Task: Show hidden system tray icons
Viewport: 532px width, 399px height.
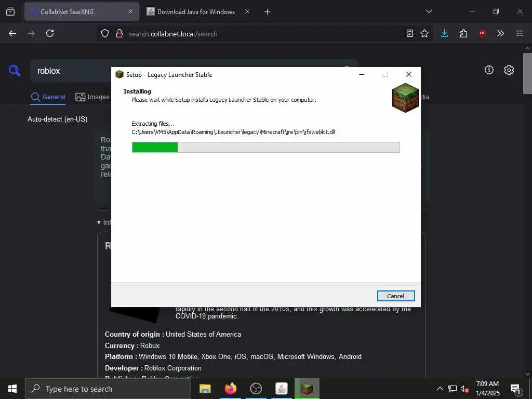Action: tap(440, 389)
